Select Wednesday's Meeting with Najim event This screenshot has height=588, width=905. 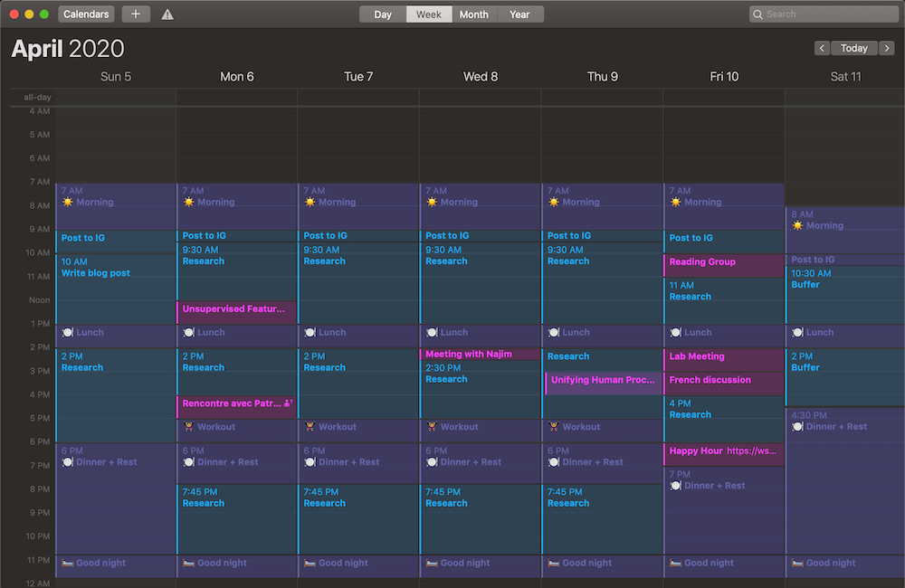coord(481,355)
